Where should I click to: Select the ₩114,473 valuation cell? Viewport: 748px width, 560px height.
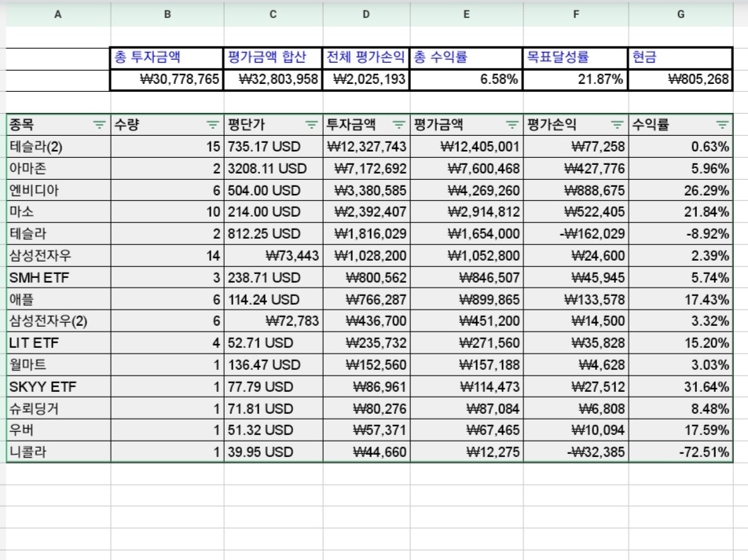[467, 387]
